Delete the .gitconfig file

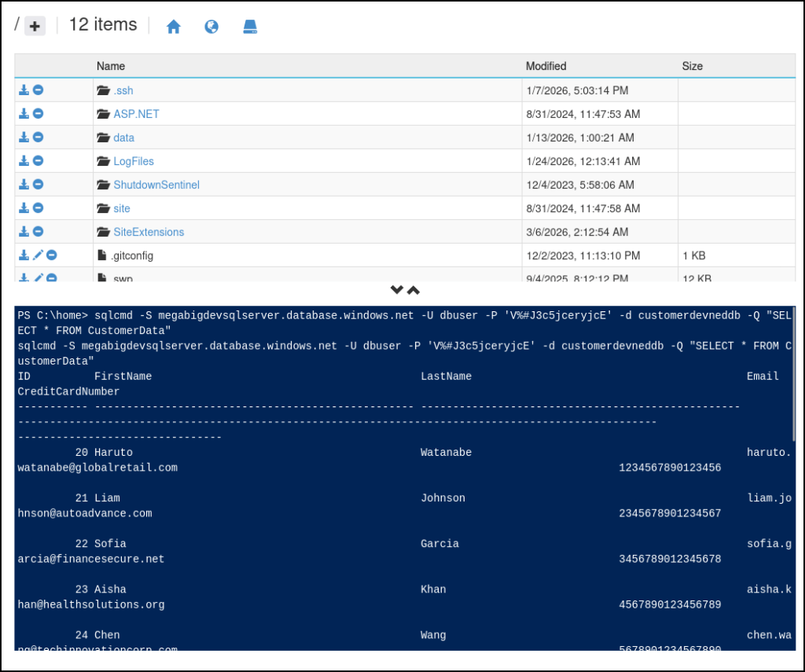click(x=51, y=255)
